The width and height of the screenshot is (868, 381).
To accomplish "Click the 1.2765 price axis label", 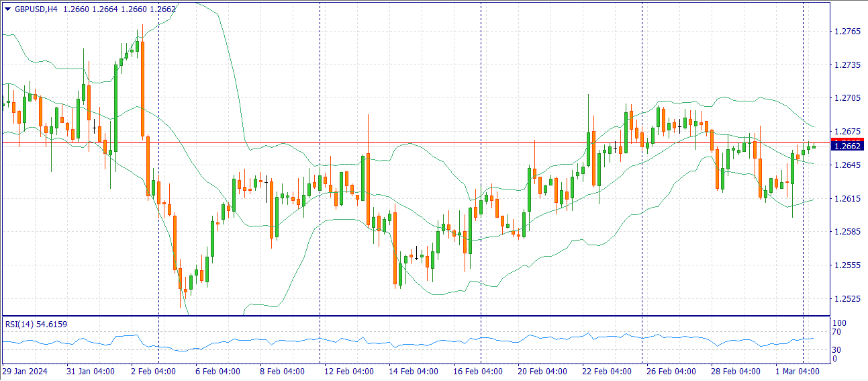I will [846, 32].
